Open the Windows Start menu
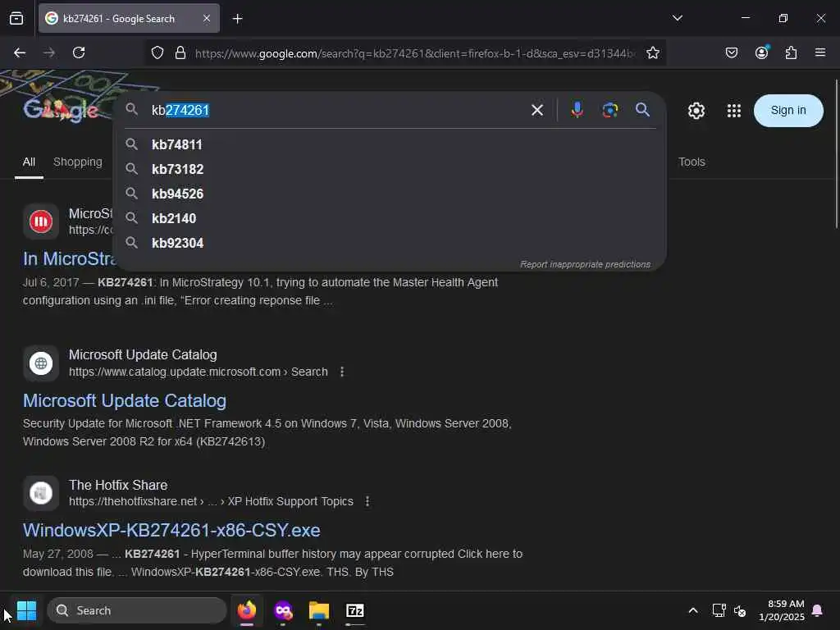The image size is (840, 630). pos(26,610)
